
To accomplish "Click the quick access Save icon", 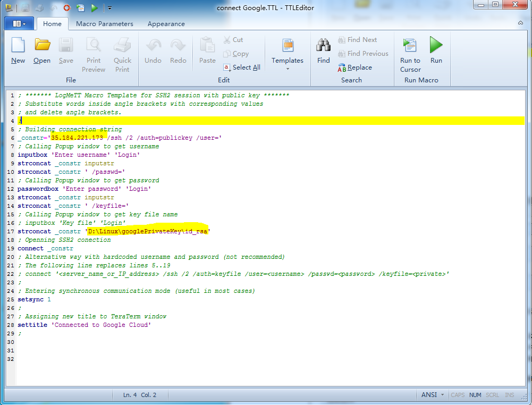I will point(26,8).
